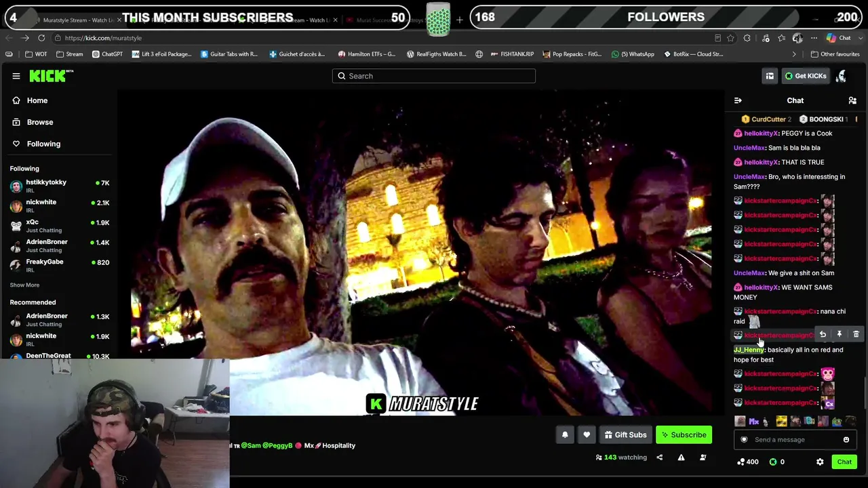Subscribe to the channel
The height and width of the screenshot is (488, 868).
(x=684, y=435)
